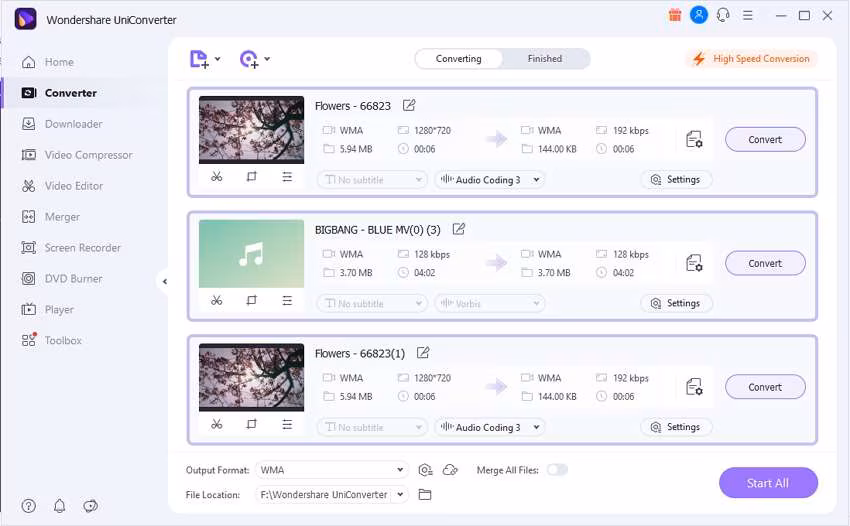850x526 pixels.
Task: Click the cloud upload icon
Action: (x=450, y=470)
